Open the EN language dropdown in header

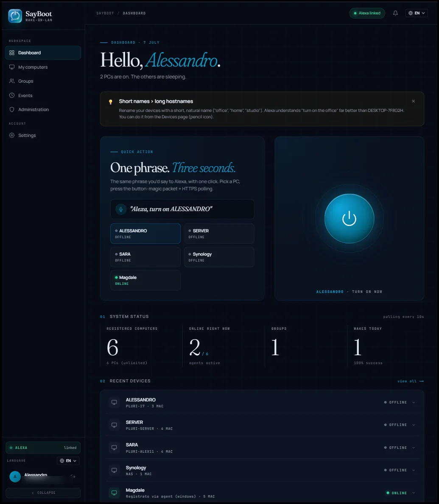[417, 13]
